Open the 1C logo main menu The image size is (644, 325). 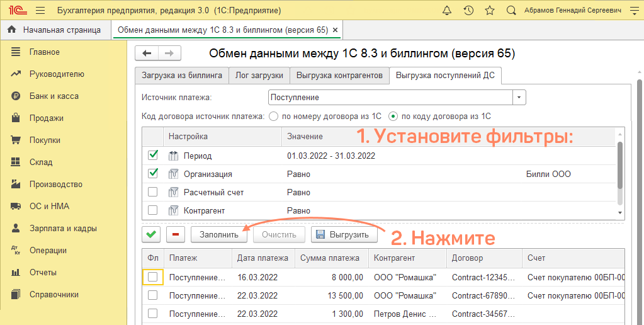[x=19, y=10]
